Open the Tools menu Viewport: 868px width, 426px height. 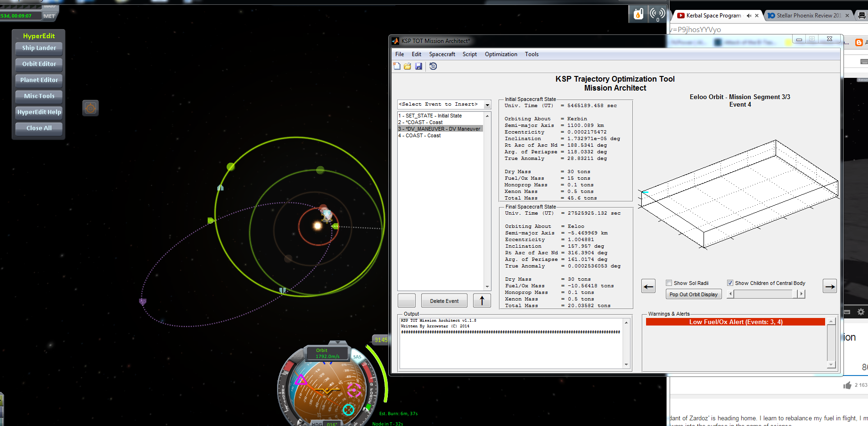pos(532,54)
